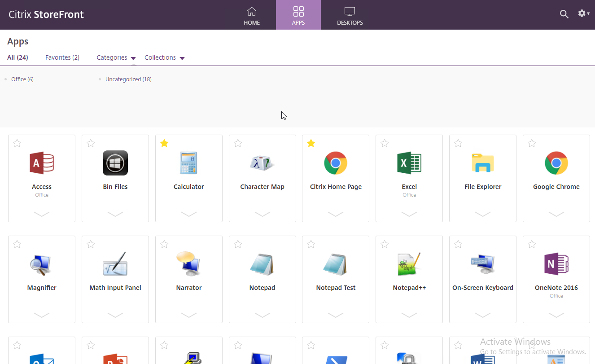Expand details chevron on OneNote 2016 card
Image resolution: width=595 pixels, height=364 pixels.
pyautogui.click(x=556, y=315)
